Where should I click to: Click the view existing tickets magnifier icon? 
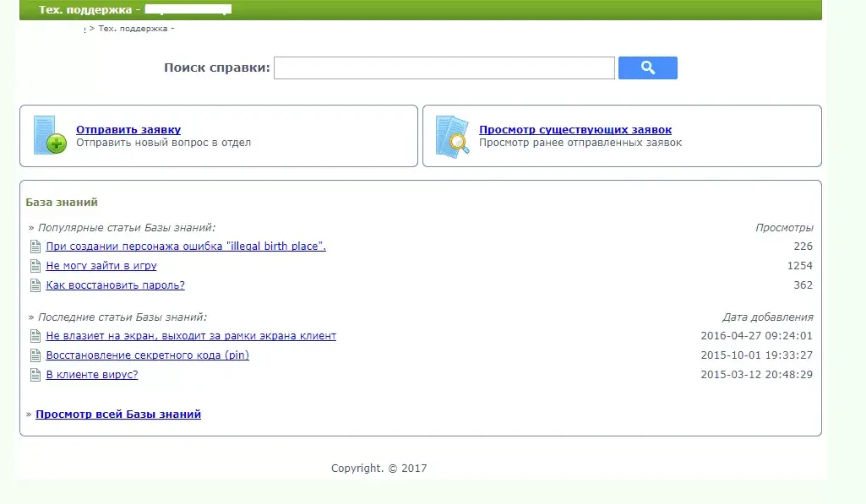tap(452, 137)
